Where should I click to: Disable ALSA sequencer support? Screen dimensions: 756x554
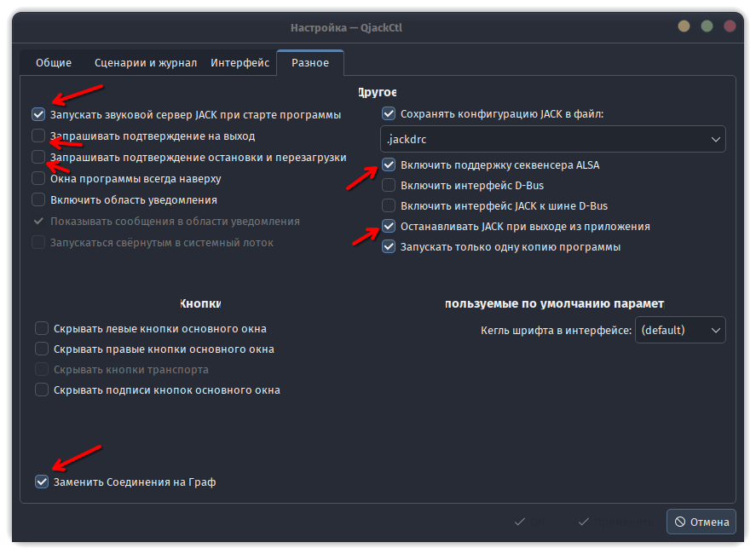pyautogui.click(x=389, y=164)
